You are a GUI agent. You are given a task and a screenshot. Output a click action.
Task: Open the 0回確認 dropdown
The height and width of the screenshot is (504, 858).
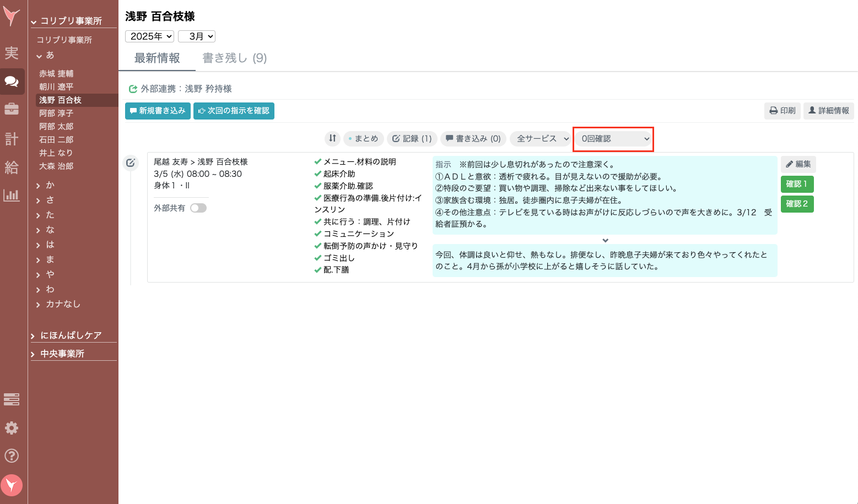point(614,139)
